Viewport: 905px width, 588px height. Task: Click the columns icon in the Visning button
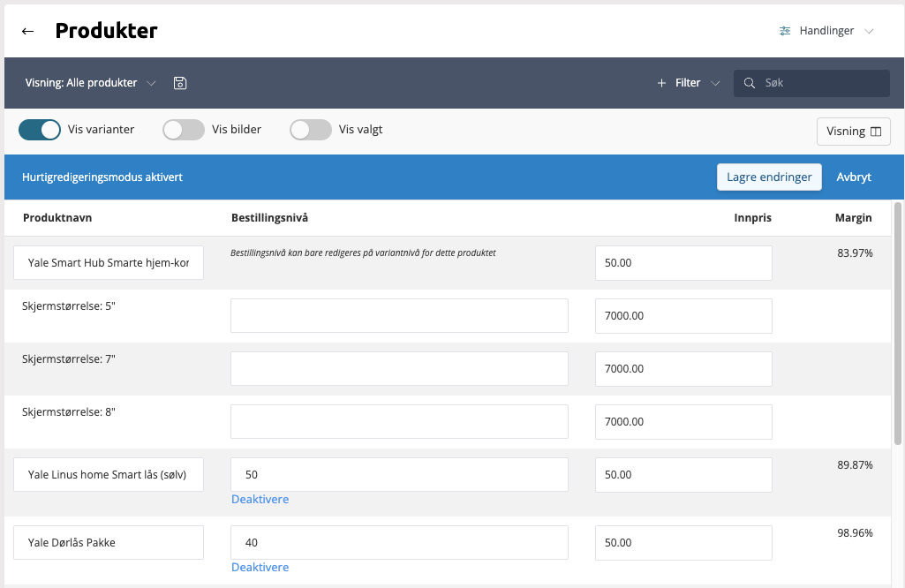click(876, 132)
